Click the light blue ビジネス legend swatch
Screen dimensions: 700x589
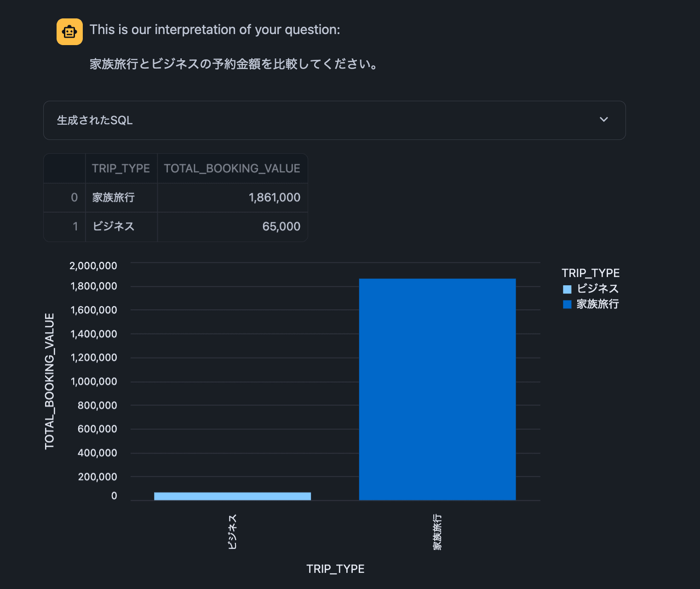click(x=567, y=289)
